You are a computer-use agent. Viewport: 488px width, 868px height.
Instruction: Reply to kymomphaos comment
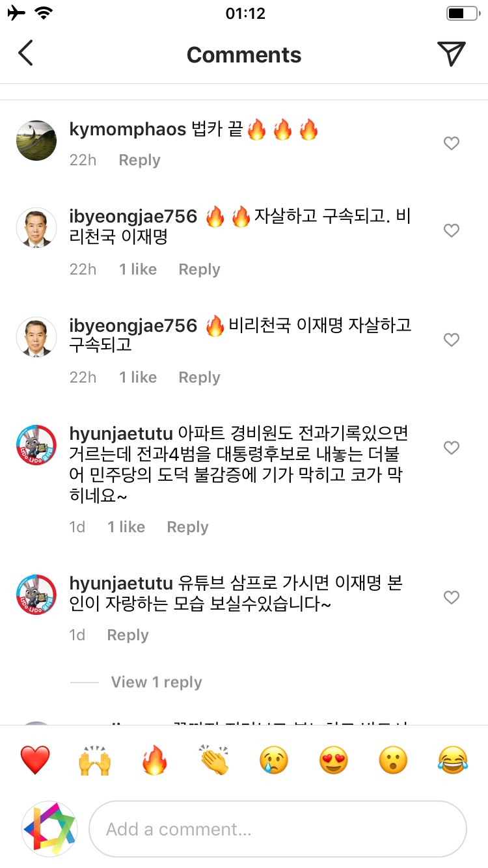click(139, 160)
